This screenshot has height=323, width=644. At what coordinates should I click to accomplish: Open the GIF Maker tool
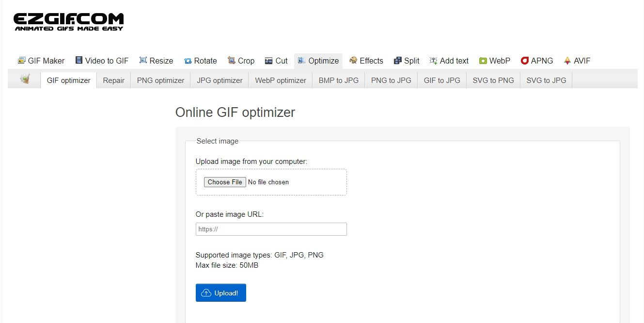[41, 61]
